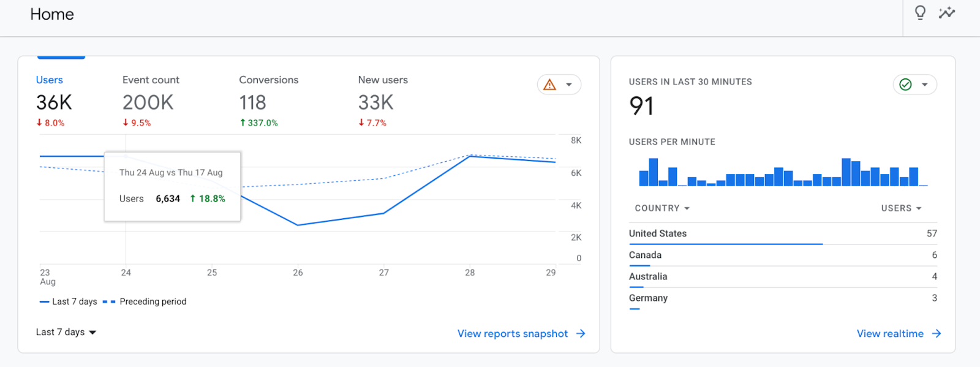Click the 337.0% conversions change
The image size is (980, 367).
[x=258, y=123]
